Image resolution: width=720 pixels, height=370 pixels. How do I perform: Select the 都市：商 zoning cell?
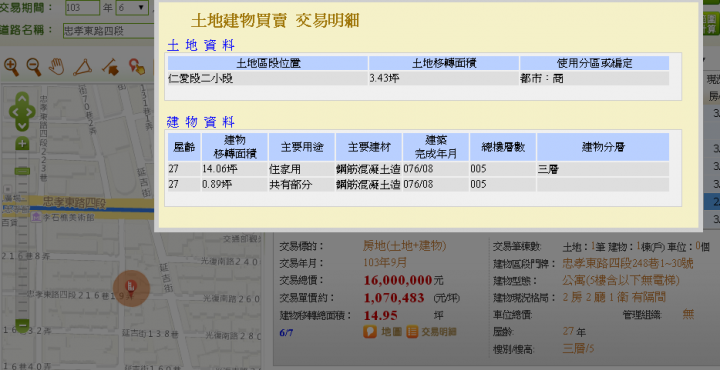(594, 78)
